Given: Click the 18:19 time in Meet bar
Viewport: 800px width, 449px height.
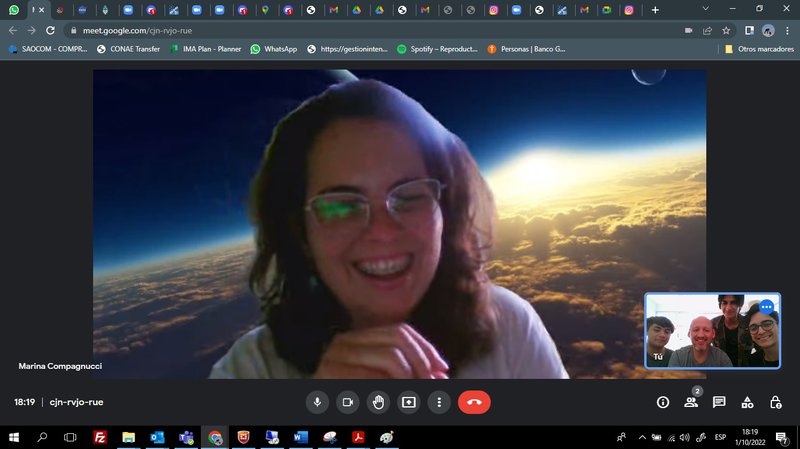Looking at the screenshot, I should [x=24, y=402].
